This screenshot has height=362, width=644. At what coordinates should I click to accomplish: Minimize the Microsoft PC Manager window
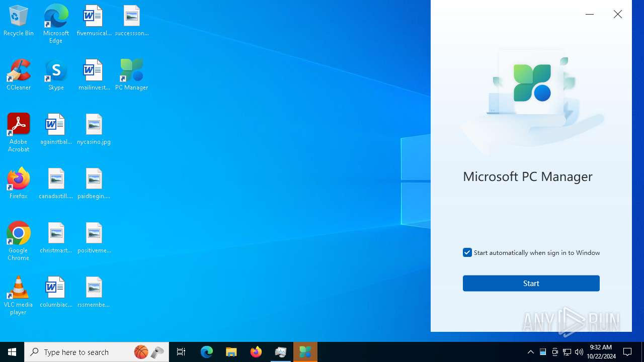[590, 14]
